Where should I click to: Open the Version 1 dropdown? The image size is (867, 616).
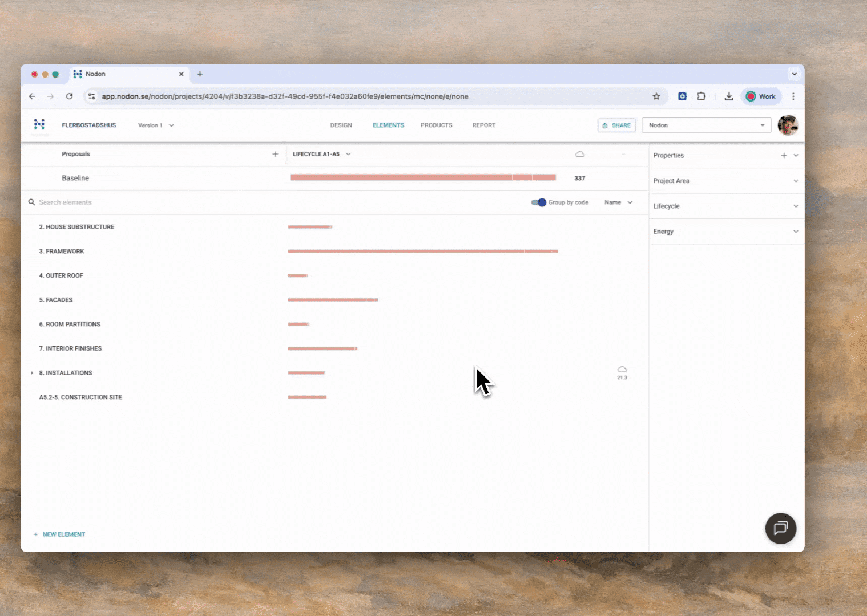(x=156, y=125)
